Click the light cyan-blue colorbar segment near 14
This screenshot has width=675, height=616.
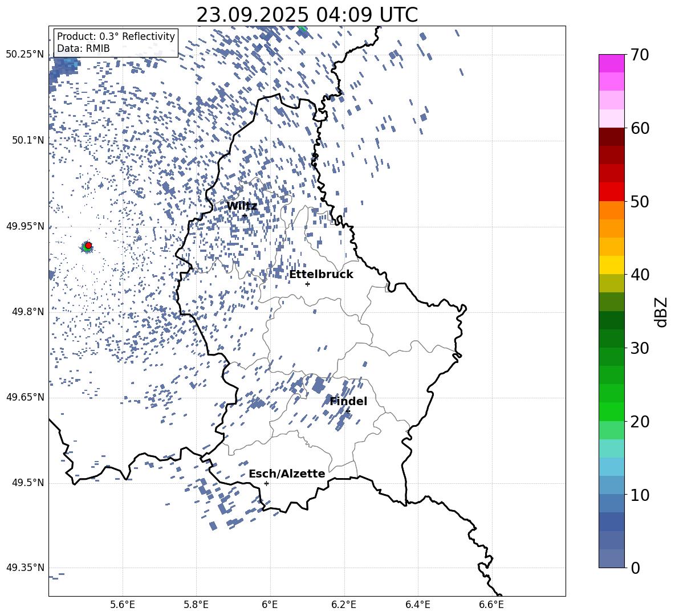[612, 467]
